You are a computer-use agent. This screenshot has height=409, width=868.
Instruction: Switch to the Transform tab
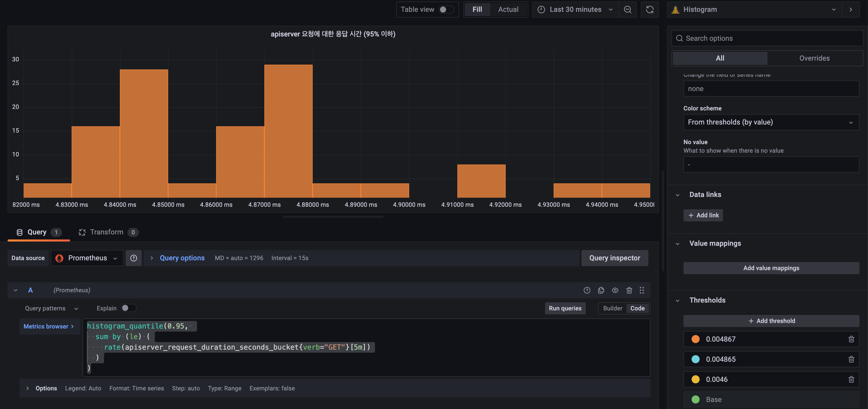click(107, 232)
